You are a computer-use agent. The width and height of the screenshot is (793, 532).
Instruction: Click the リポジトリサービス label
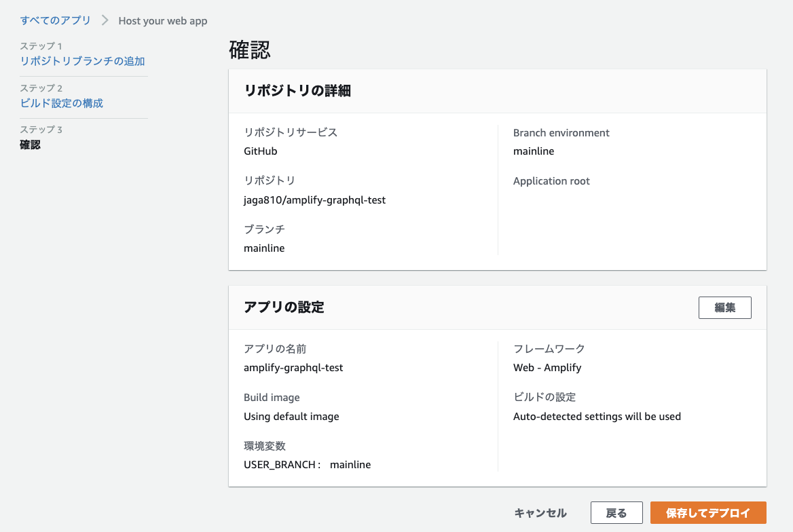point(291,132)
